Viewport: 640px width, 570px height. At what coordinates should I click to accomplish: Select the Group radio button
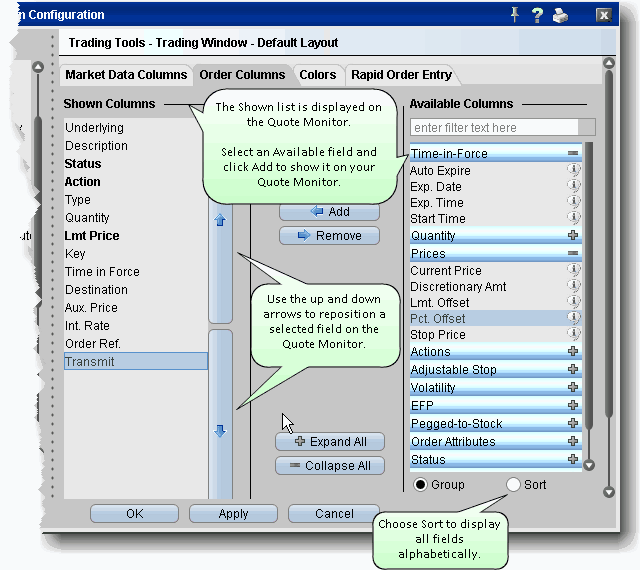(x=420, y=485)
